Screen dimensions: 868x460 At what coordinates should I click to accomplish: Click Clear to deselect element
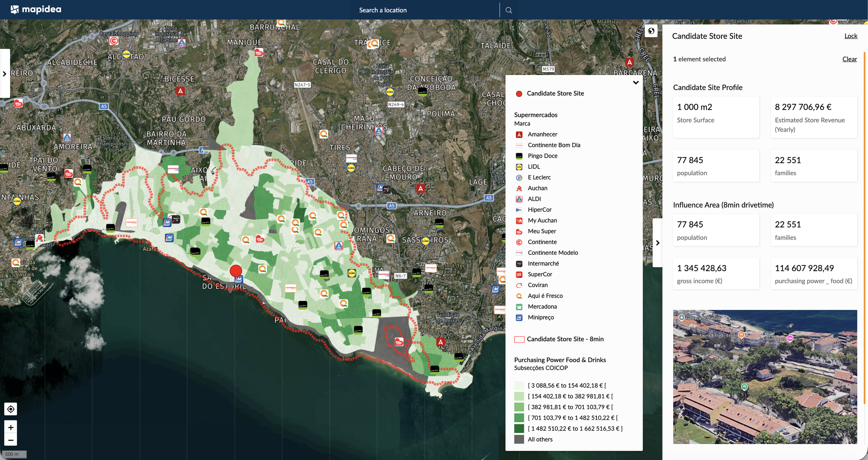click(x=849, y=59)
